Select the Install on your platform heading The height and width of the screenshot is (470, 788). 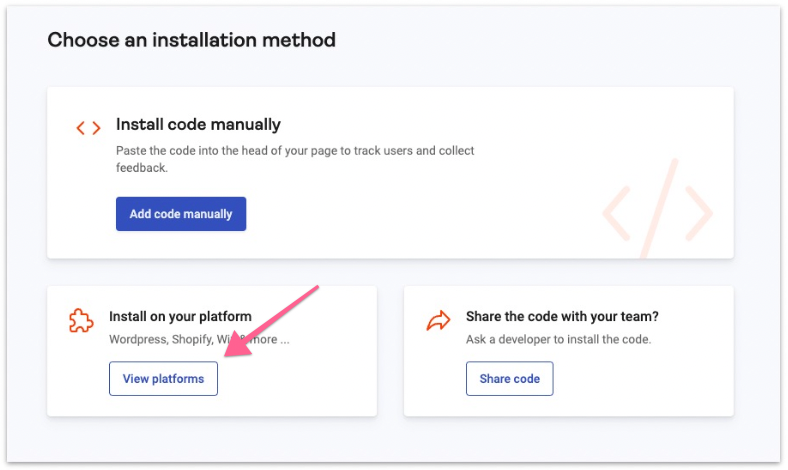point(180,317)
